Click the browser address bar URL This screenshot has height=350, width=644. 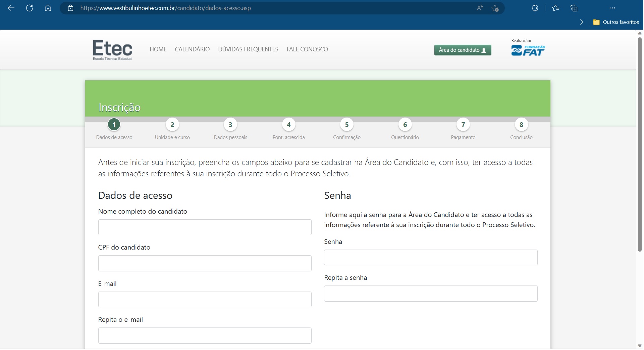(x=165, y=8)
